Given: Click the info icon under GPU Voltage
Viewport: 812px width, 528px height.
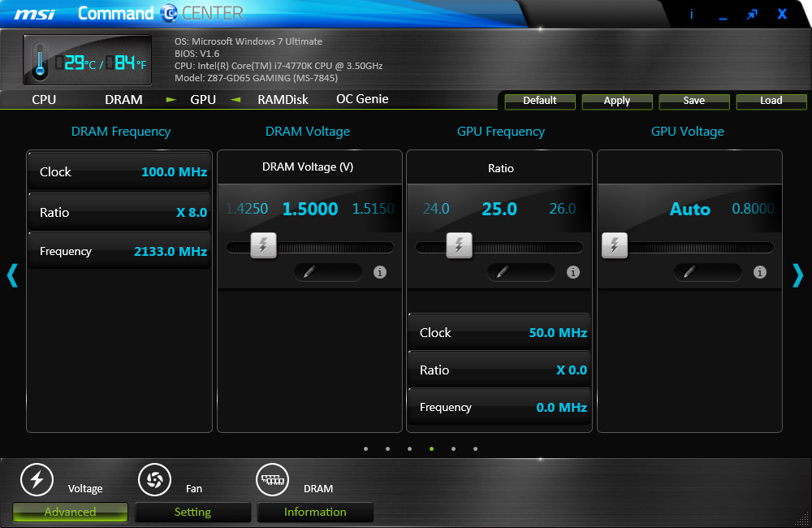Looking at the screenshot, I should [x=759, y=272].
